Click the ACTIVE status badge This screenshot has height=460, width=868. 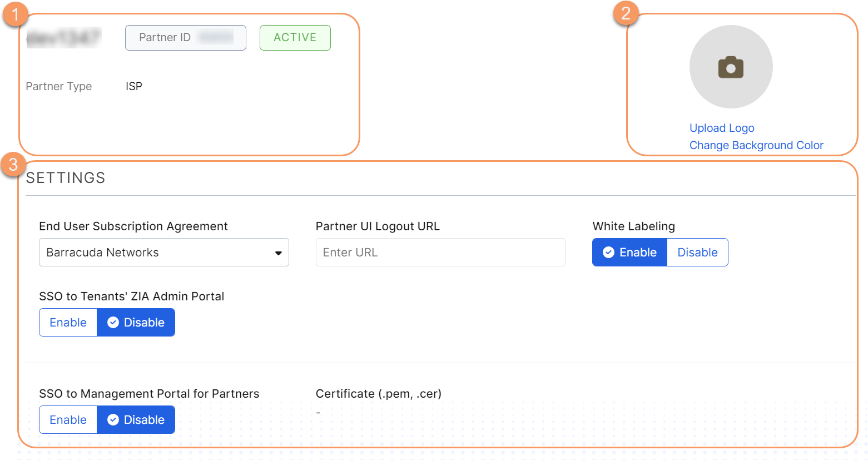(295, 38)
